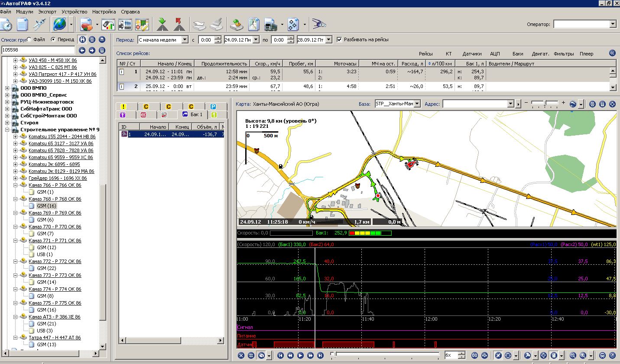Click the drivers people toolbar icon
The image size is (620, 364).
125,25
